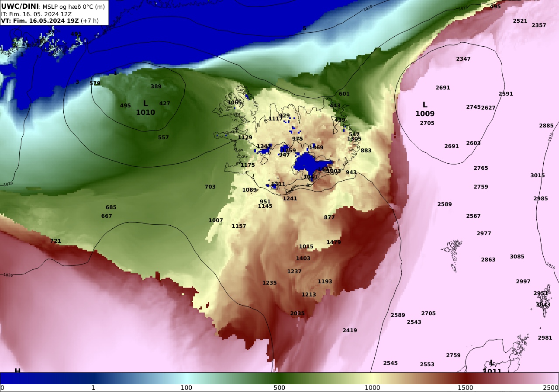Click the value 2885 at the right edge

point(546,126)
